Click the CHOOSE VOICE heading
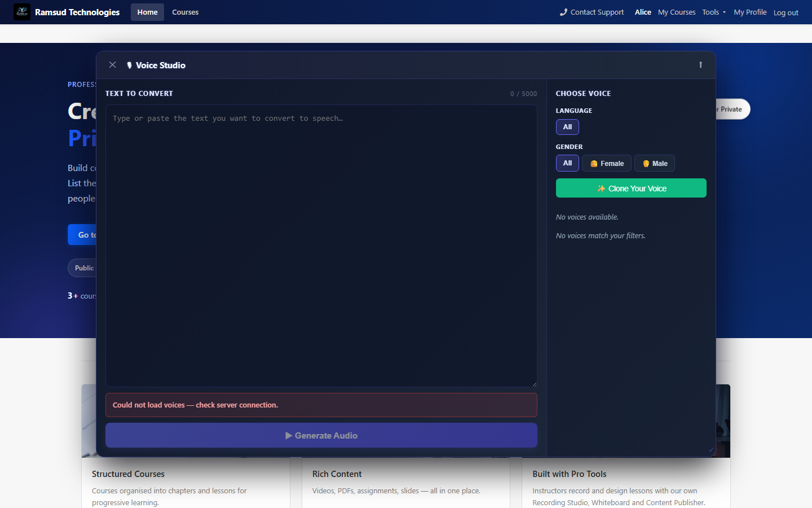This screenshot has height=508, width=812. click(583, 94)
